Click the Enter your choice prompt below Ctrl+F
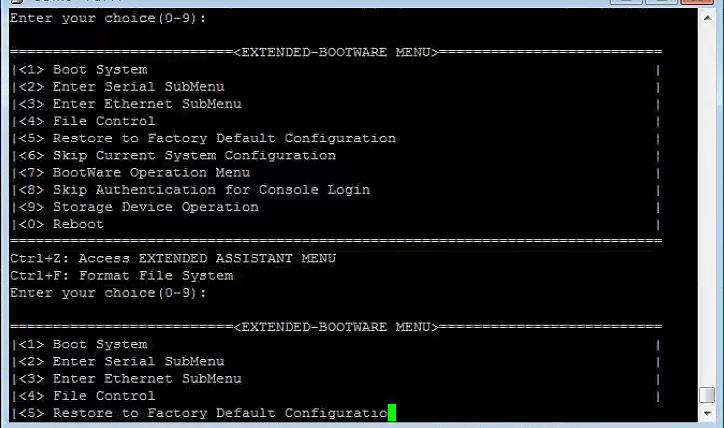 [108, 293]
